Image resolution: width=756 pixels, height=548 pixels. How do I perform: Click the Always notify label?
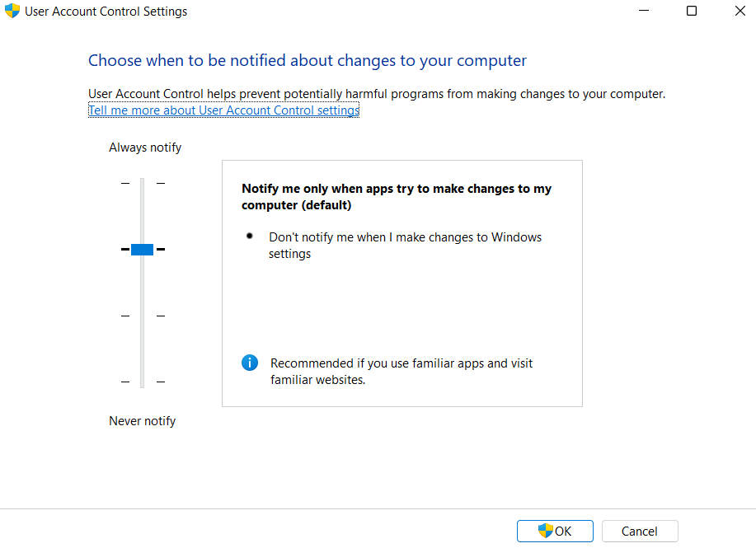(145, 148)
